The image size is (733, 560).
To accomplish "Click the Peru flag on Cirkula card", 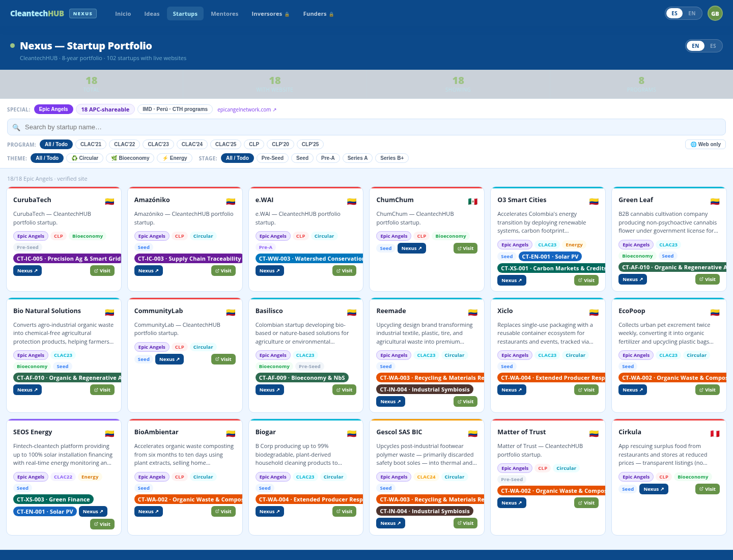I will [x=715, y=434].
